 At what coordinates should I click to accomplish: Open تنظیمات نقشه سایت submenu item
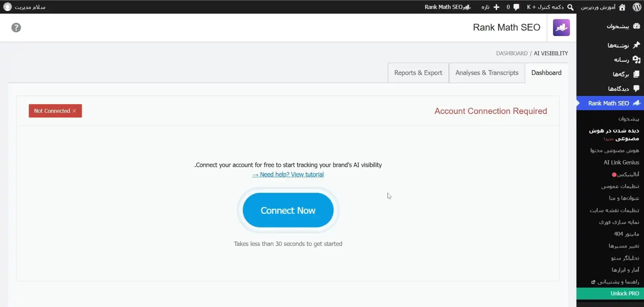(615, 210)
